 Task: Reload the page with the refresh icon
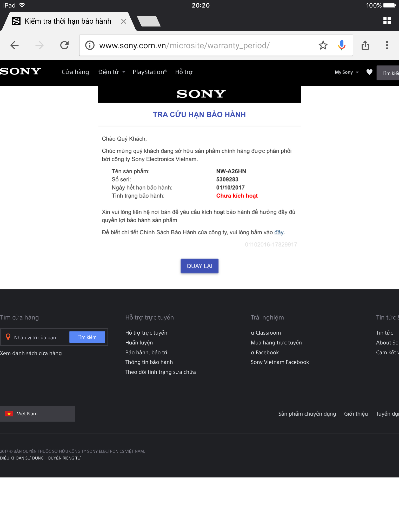64,45
